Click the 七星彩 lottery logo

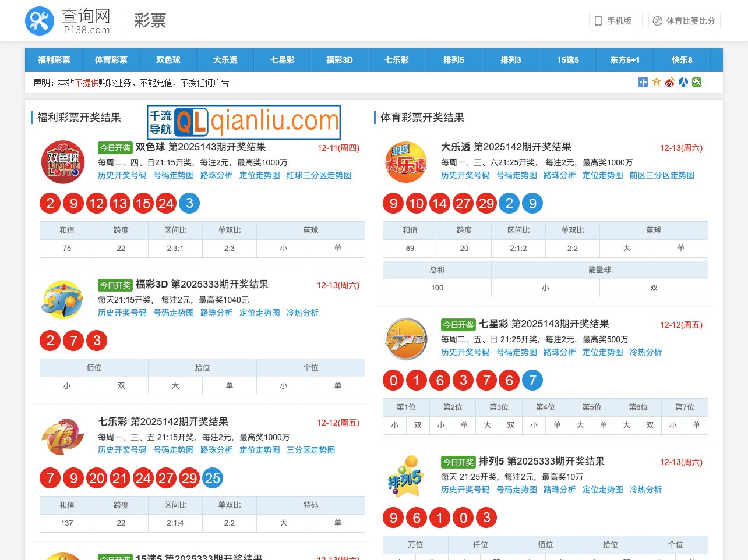(x=405, y=338)
